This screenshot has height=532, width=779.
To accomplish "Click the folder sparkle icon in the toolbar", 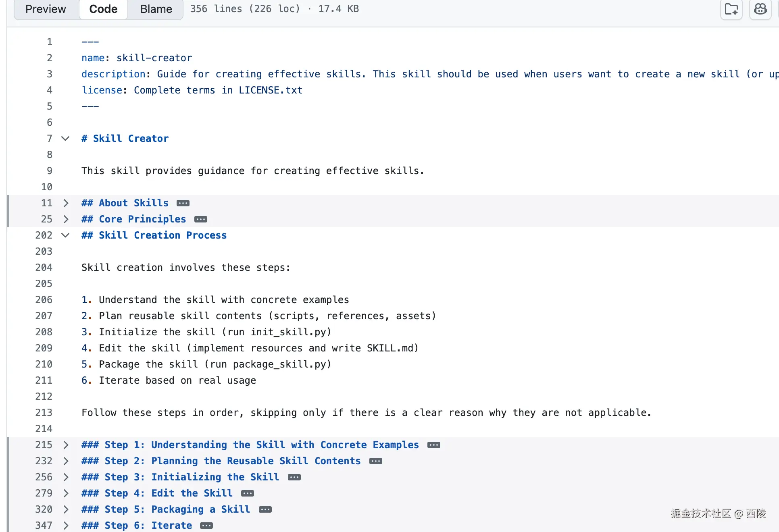I will point(731,9).
